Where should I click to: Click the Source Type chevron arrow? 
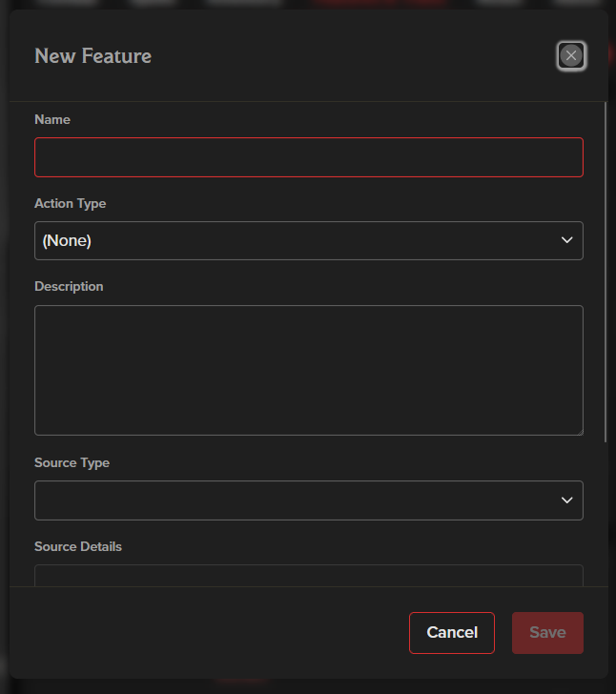(x=566, y=500)
